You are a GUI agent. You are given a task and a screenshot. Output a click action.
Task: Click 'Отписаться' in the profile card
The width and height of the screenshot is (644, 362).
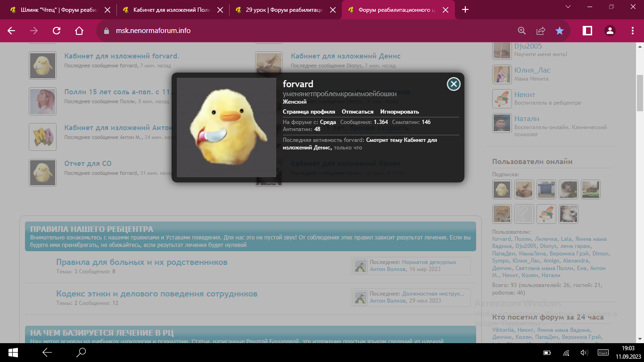357,112
